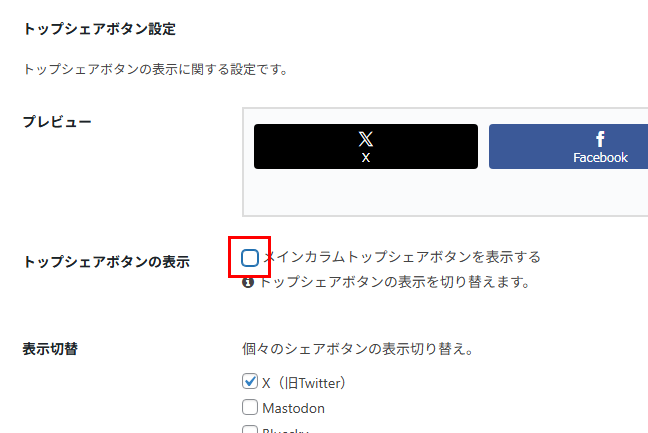Uncheck the X (旧Twitter) checkbox

(x=250, y=381)
